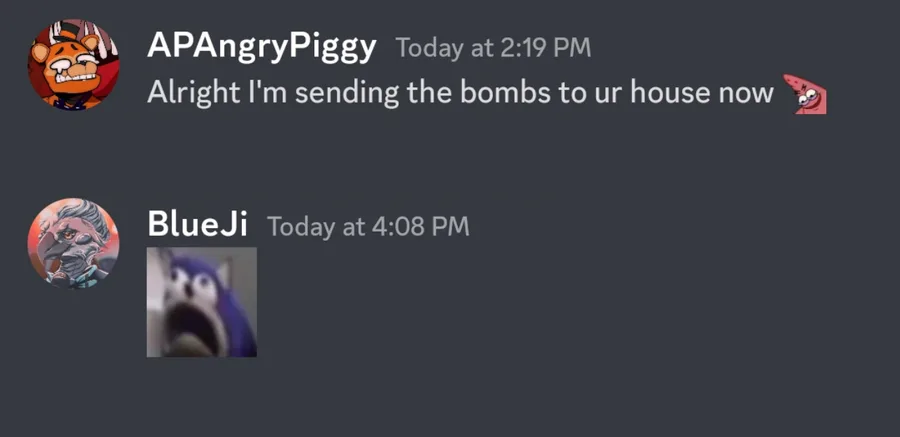Click the BlueJi username
The image size is (900, 437).
(197, 224)
